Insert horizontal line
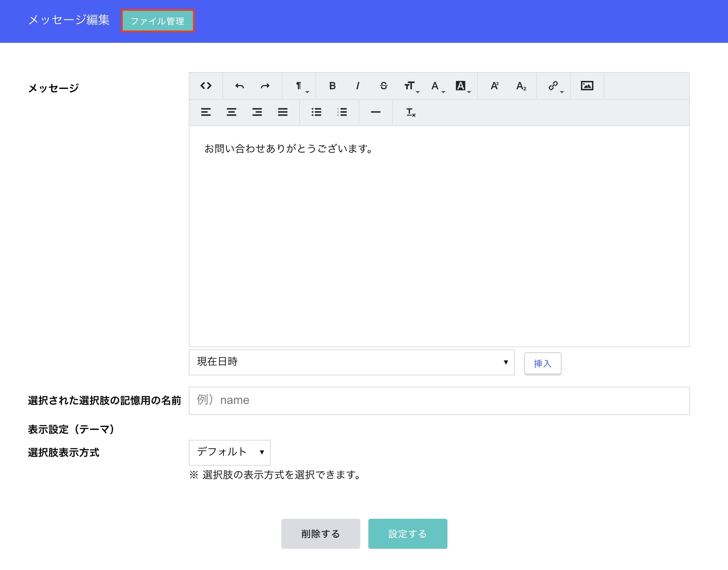The image size is (728, 570). [376, 112]
